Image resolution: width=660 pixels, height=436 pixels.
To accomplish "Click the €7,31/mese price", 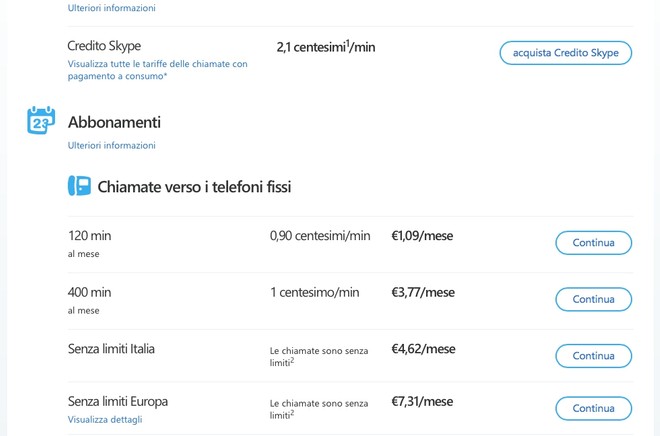I will 422,401.
